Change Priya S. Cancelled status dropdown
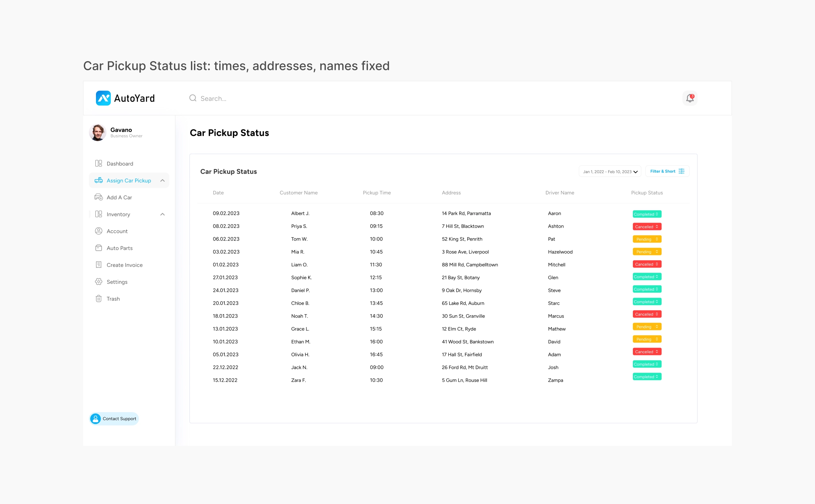The height and width of the screenshot is (504, 815). pos(647,227)
